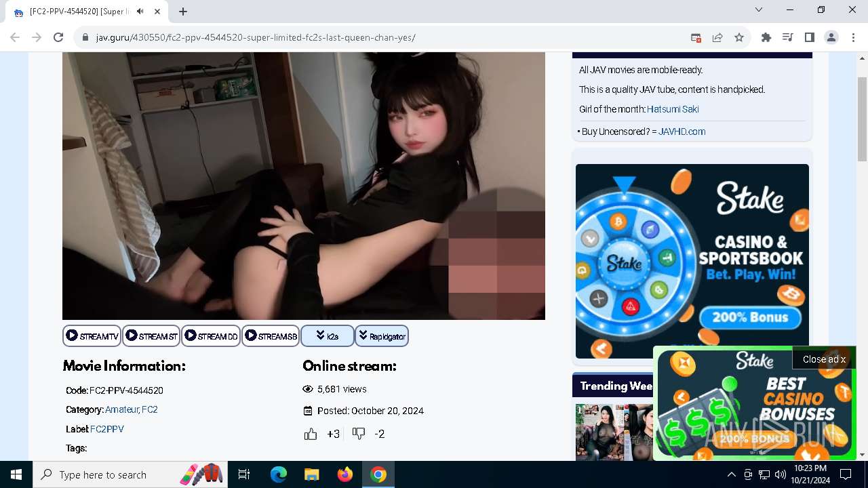
Task: Open the Hatsumi Saki link
Action: click(673, 109)
